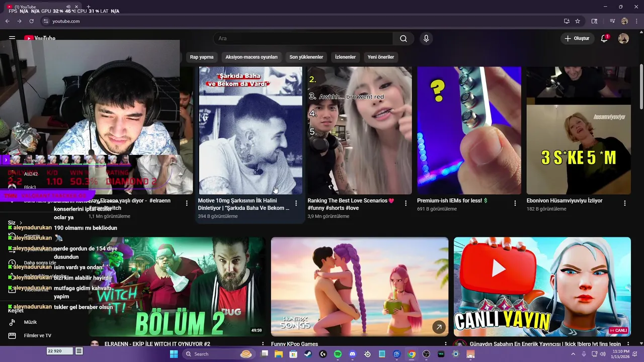Open OBS Studio from the taskbar
Viewport: 644px width, 362px height.
pos(426,354)
